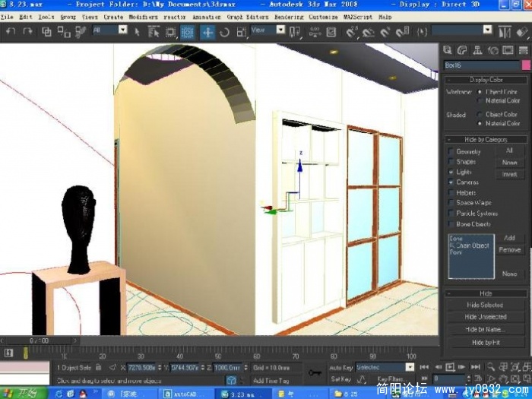Screen dimensions: 532x399
Task: Collapse the Hide by Category rollout
Action: [x=486, y=139]
